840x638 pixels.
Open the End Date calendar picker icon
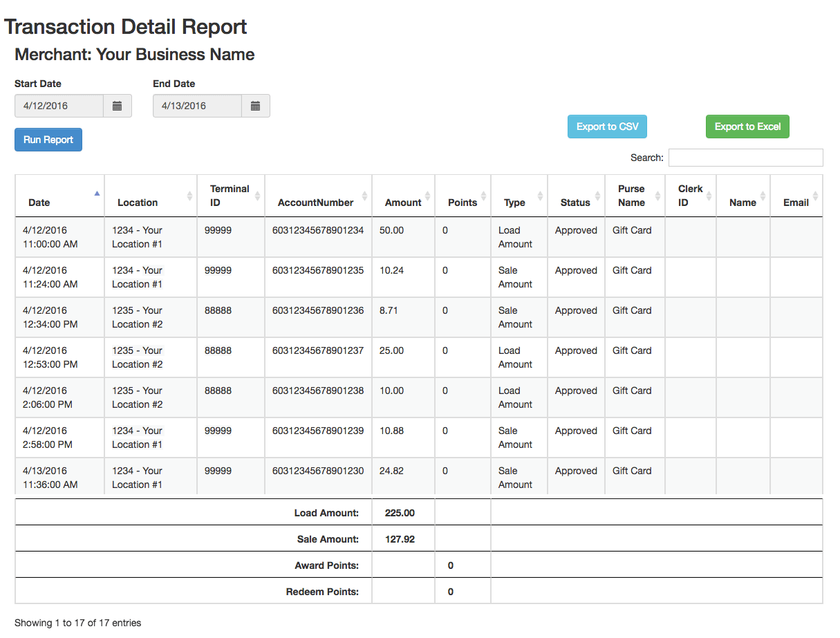coord(256,106)
